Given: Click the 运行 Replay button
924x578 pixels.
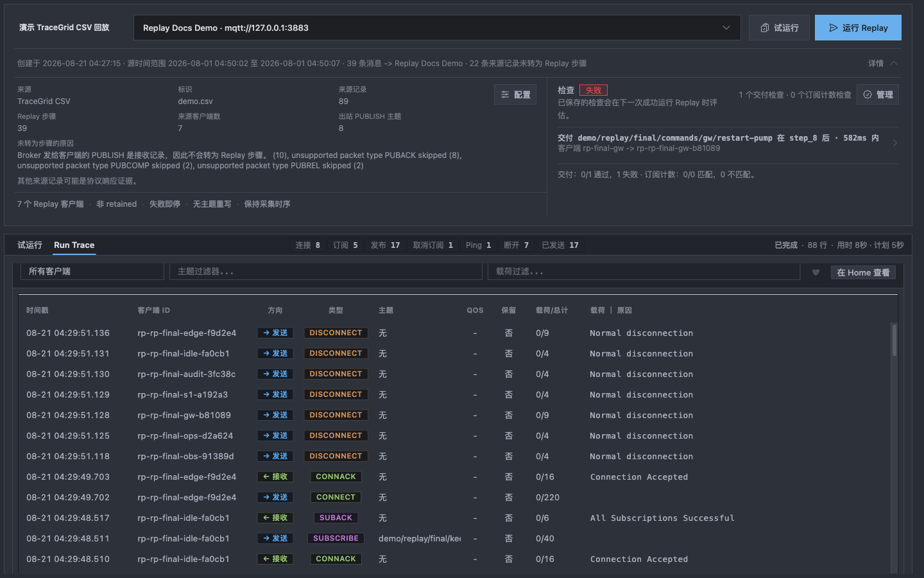Looking at the screenshot, I should click(858, 28).
